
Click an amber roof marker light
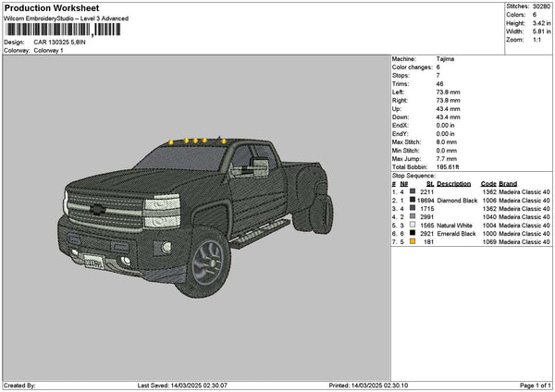point(195,141)
